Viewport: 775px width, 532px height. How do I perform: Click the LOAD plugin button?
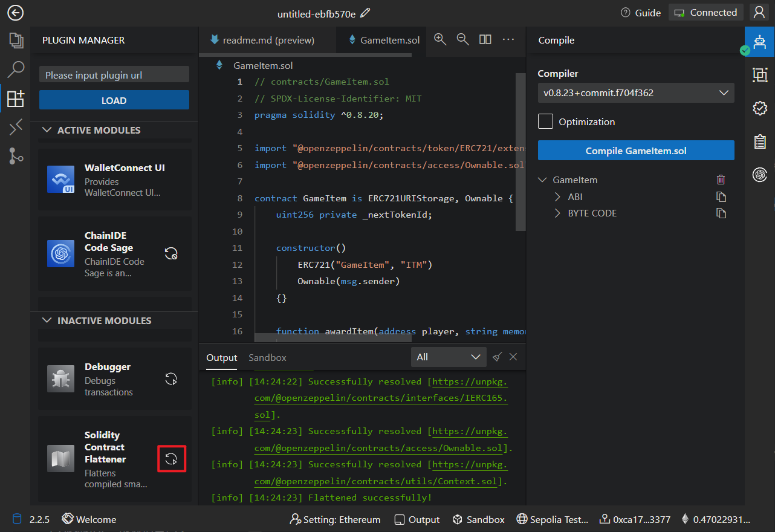tap(114, 100)
